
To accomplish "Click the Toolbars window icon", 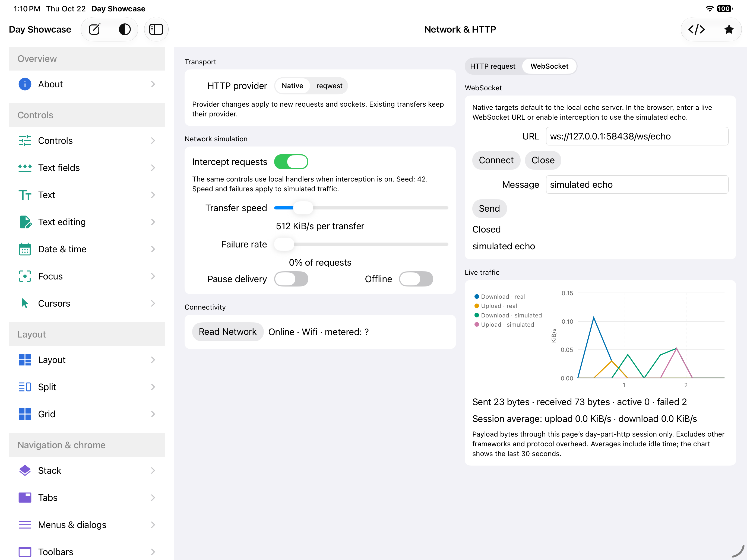I will click(x=25, y=552).
